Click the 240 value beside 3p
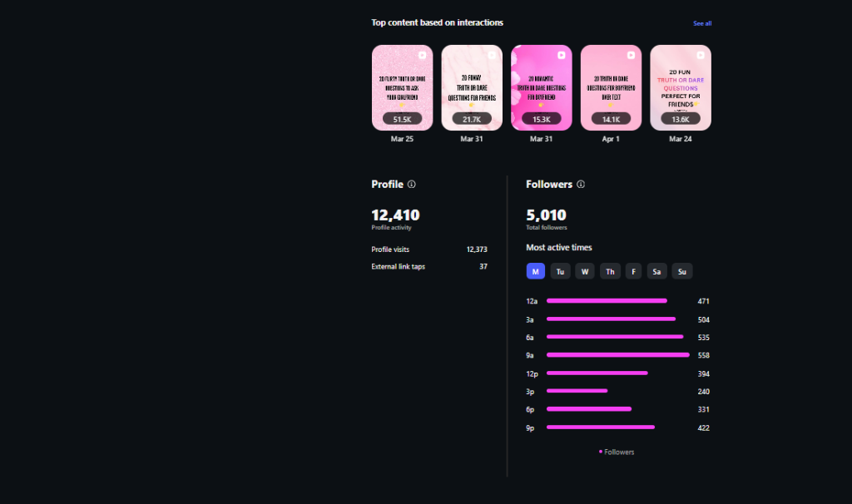 (703, 392)
